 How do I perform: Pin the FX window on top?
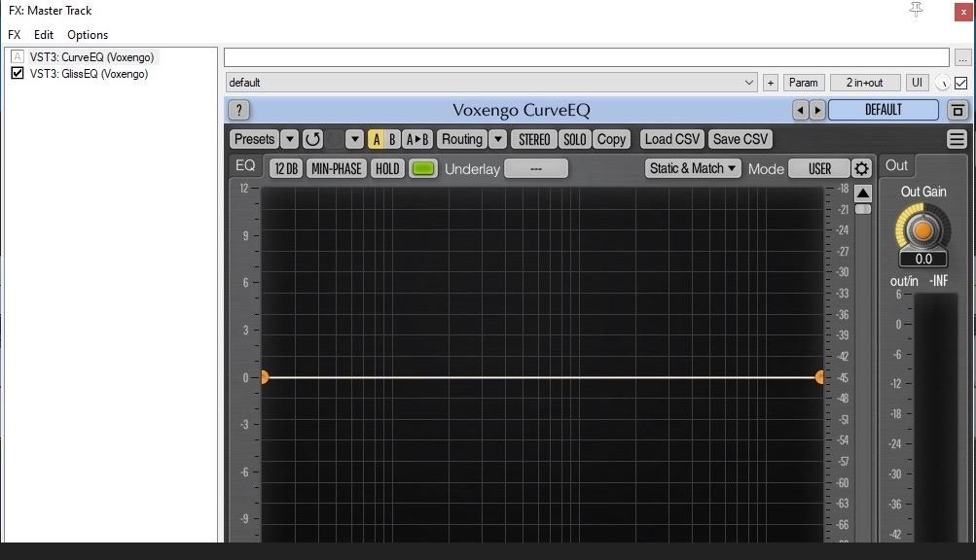pyautogui.click(x=916, y=10)
